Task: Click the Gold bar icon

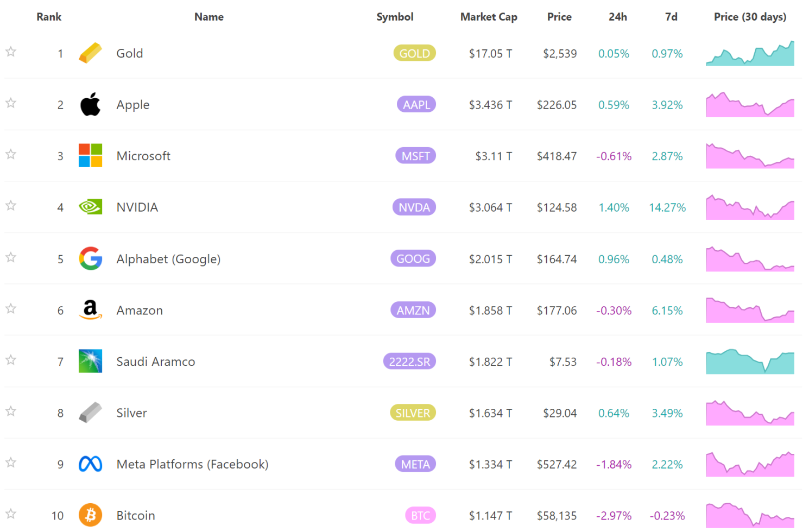Action: [x=90, y=53]
